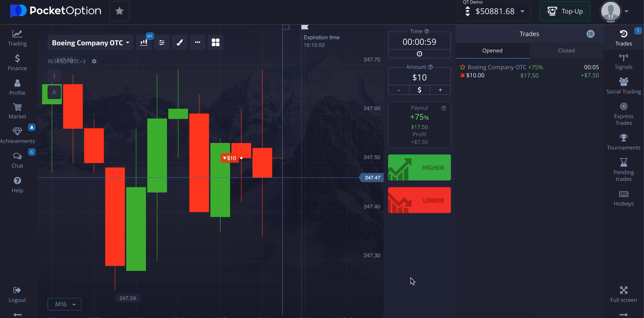
Task: Open the M16 timeframe selector
Action: (x=64, y=304)
